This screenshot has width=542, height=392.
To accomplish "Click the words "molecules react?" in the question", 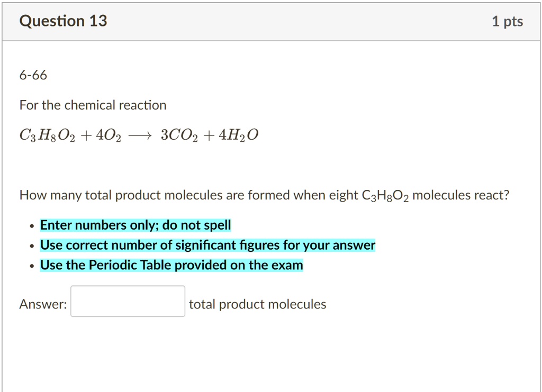I will pyautogui.click(x=460, y=196).
